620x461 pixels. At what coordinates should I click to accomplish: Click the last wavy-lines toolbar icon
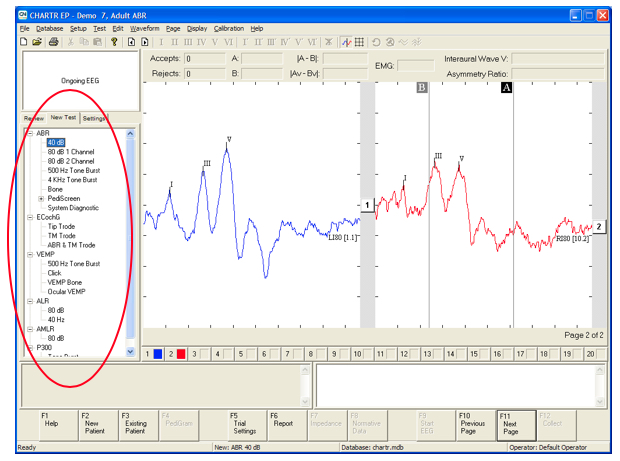click(x=416, y=42)
